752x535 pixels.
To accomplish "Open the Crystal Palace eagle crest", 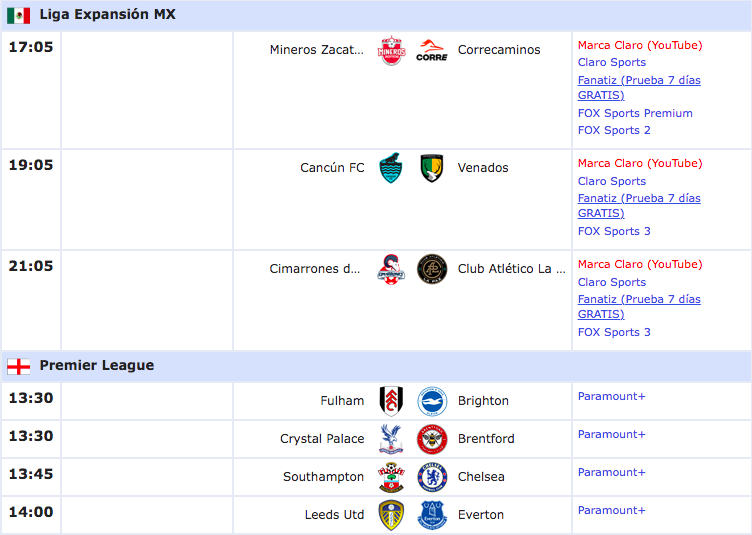I will tap(391, 439).
